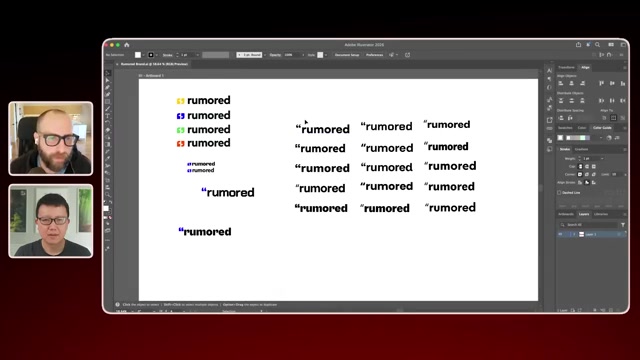Click Vertical Align Top in Align panel
The image size is (640, 360).
coord(601,83)
